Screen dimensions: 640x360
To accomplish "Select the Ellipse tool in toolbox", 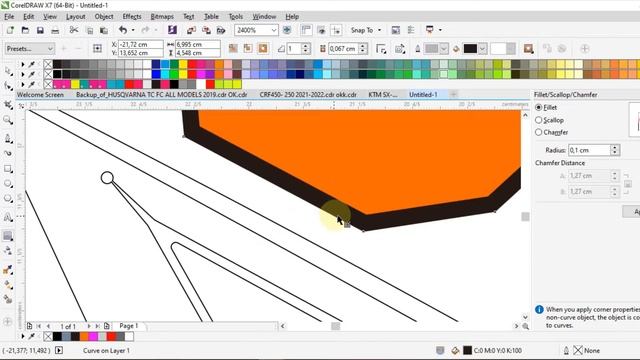I will tap(8, 184).
